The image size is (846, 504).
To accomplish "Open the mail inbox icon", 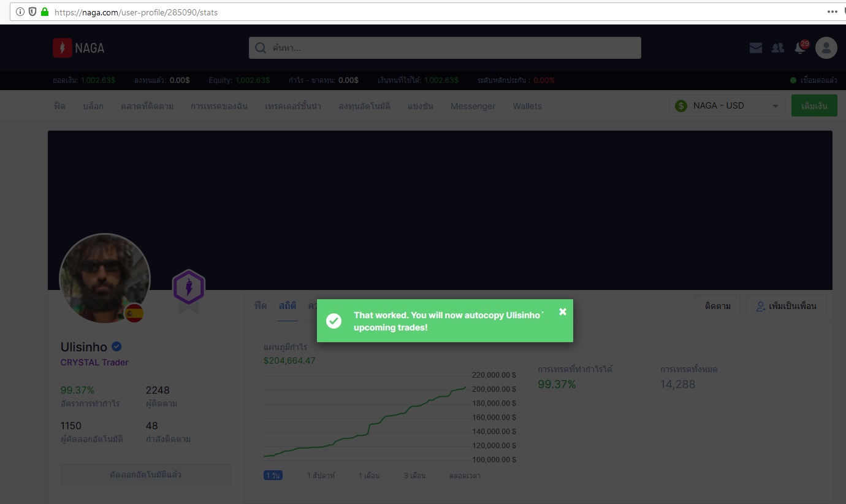I will pyautogui.click(x=756, y=48).
